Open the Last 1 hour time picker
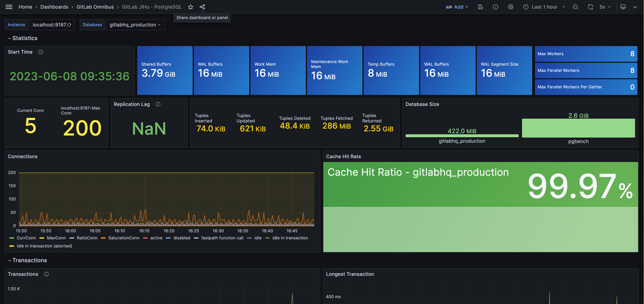The width and height of the screenshot is (644, 304). [544, 7]
